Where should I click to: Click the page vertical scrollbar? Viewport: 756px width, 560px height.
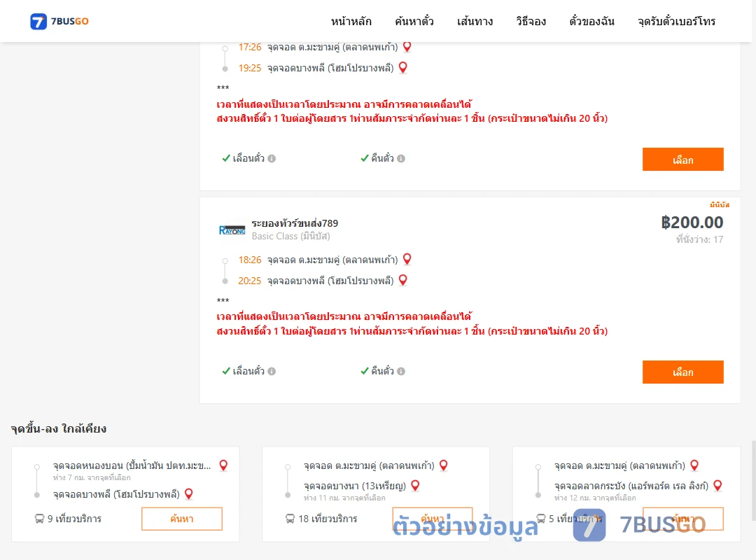pos(754,480)
